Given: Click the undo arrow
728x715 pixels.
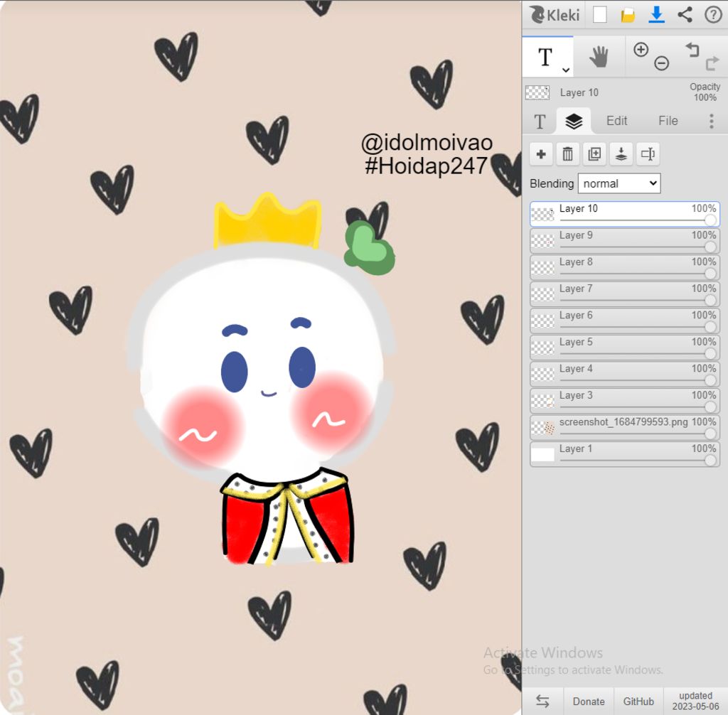Looking at the screenshot, I should click(x=692, y=50).
